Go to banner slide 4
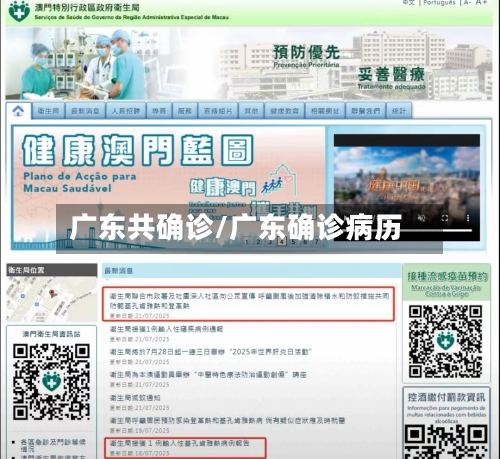Image resolution: width=500 pixels, height=459 pixels. point(282,242)
